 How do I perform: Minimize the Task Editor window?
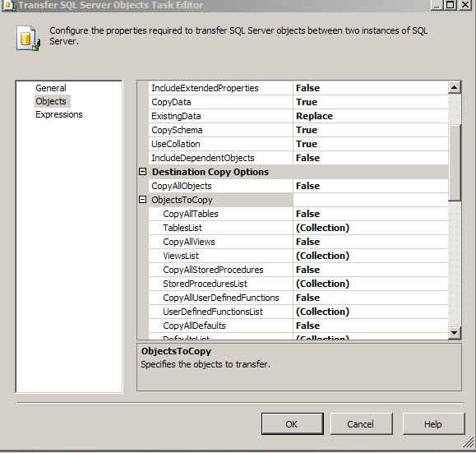pos(437,5)
